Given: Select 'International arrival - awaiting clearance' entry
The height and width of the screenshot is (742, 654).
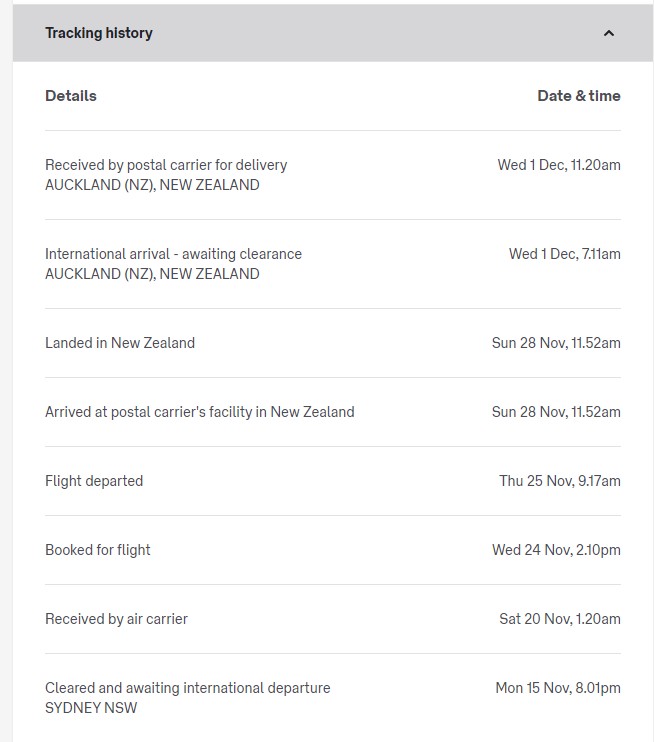Looking at the screenshot, I should click(x=173, y=254).
